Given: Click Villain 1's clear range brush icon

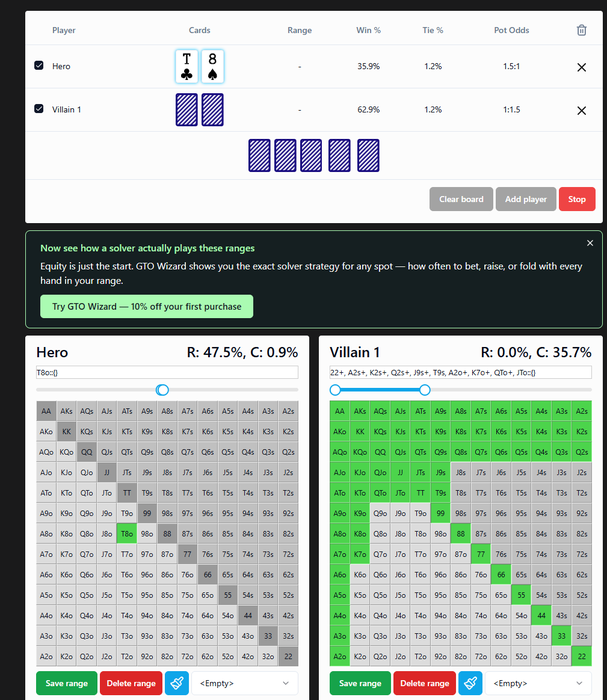Looking at the screenshot, I should [470, 683].
